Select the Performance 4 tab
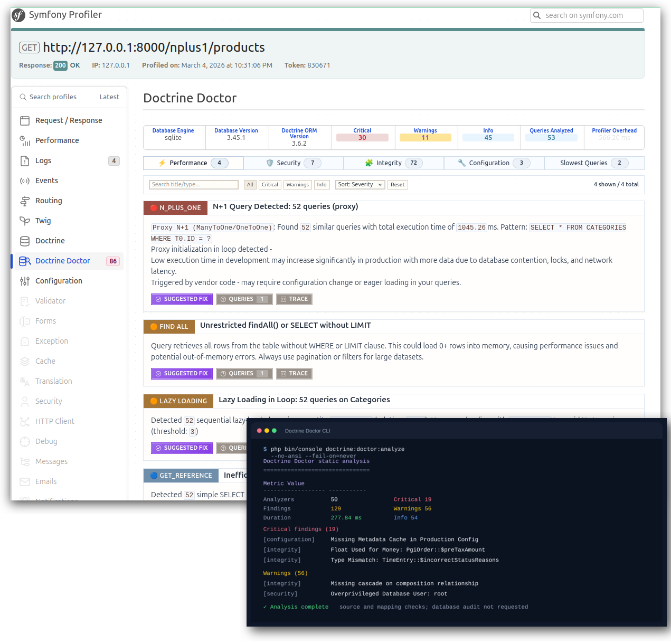 click(x=193, y=163)
